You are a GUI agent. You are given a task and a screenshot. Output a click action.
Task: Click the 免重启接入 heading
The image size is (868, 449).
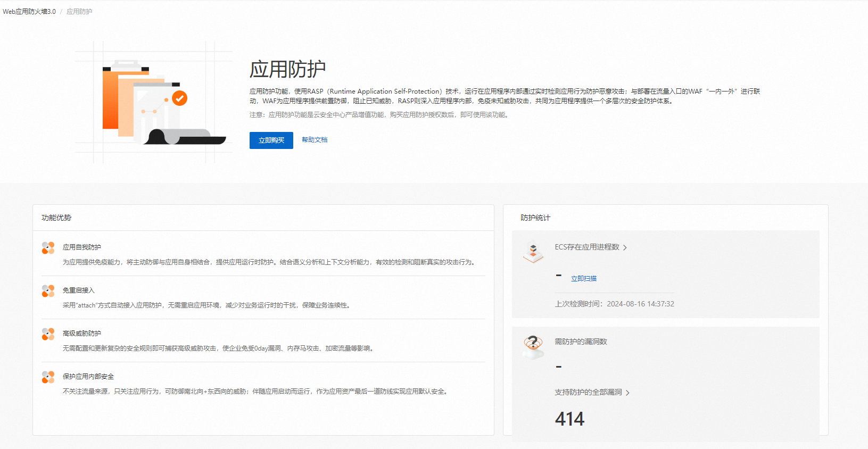[79, 290]
